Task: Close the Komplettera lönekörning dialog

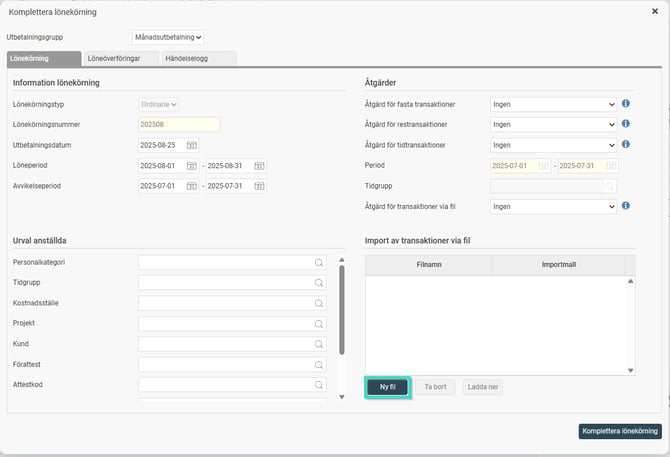Action: pos(655,10)
